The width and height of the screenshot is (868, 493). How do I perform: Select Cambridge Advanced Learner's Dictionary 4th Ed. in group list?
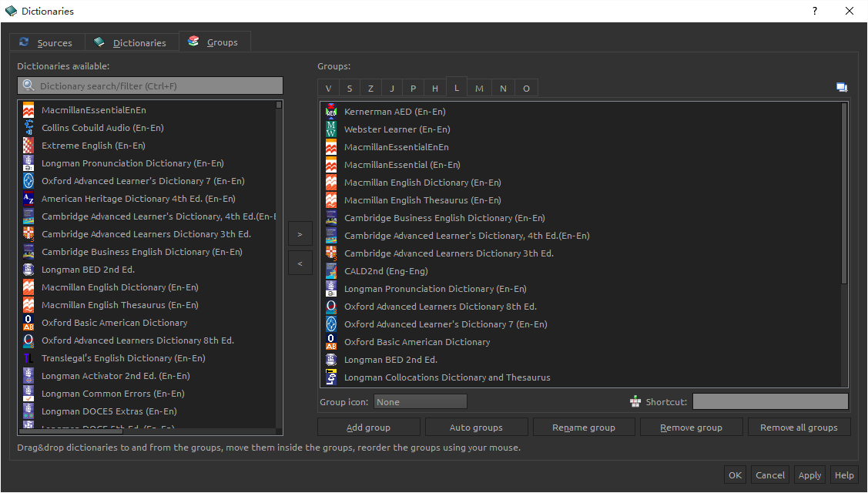click(x=581, y=236)
